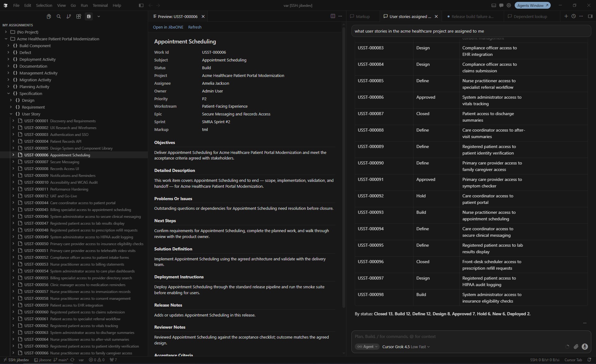Start voice input with the microphone
This screenshot has height=364, width=596.
585,347
